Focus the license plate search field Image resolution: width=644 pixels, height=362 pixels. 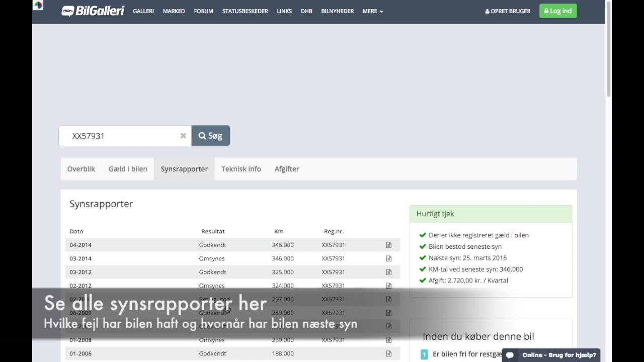(125, 136)
